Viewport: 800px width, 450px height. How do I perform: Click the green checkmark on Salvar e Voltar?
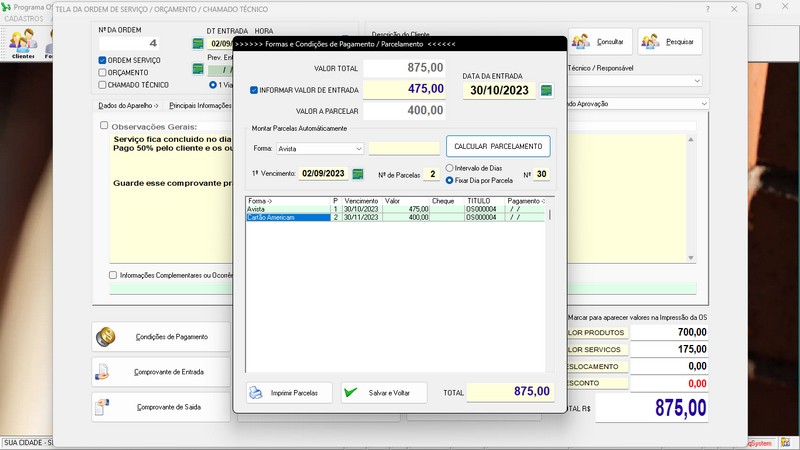(351, 393)
